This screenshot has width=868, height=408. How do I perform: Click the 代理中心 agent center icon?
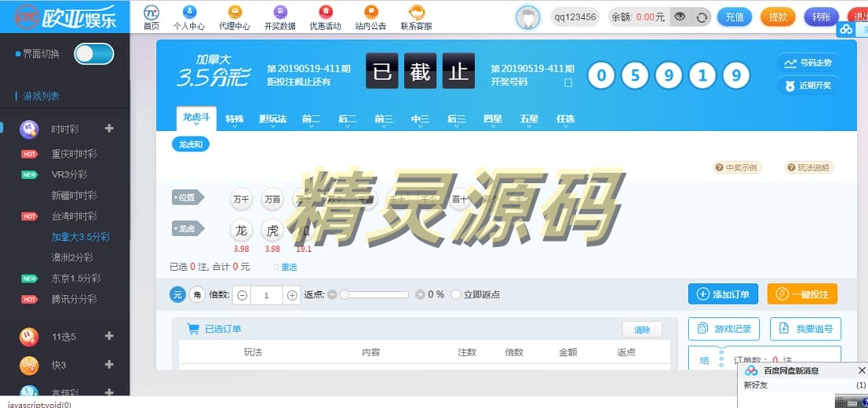point(234,13)
